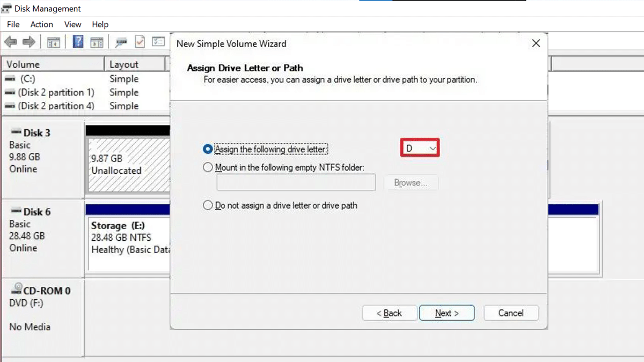Open the View menu
The image size is (644, 362).
click(x=72, y=24)
